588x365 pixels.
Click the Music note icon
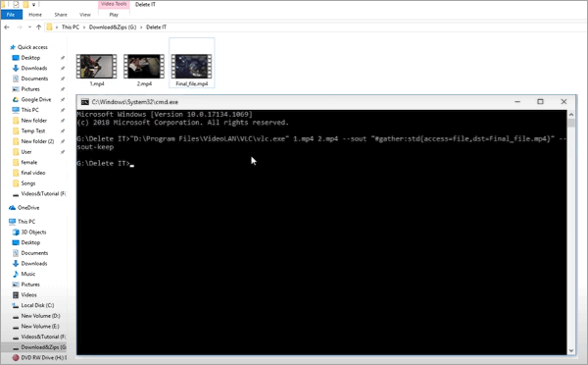(16, 274)
